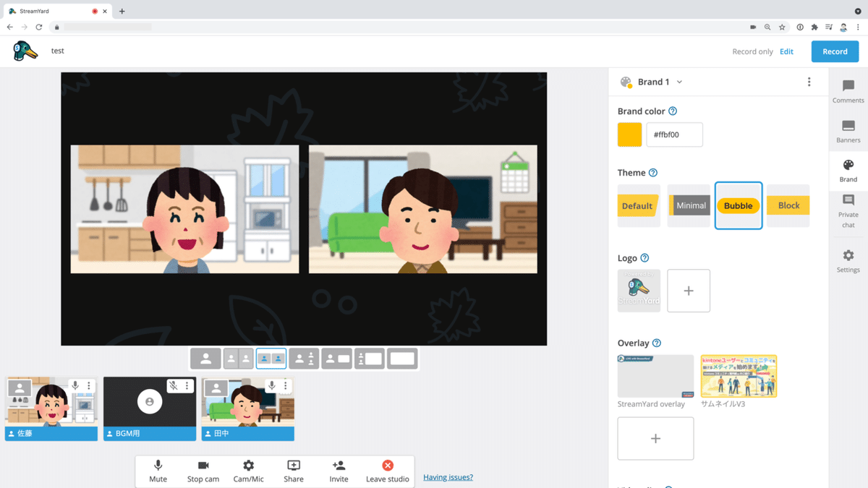Add a new logo with plus button
This screenshot has height=488, width=868.
689,291
